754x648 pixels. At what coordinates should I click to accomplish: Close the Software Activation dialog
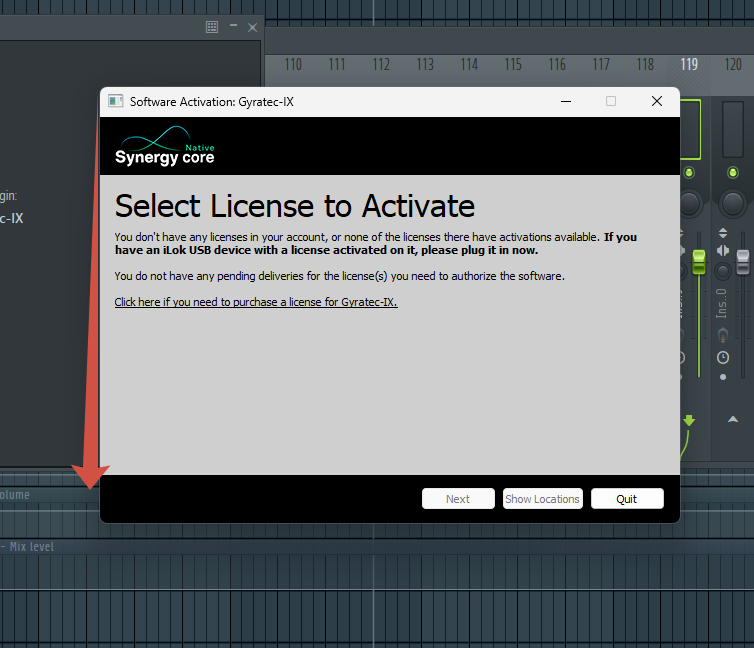(x=657, y=101)
